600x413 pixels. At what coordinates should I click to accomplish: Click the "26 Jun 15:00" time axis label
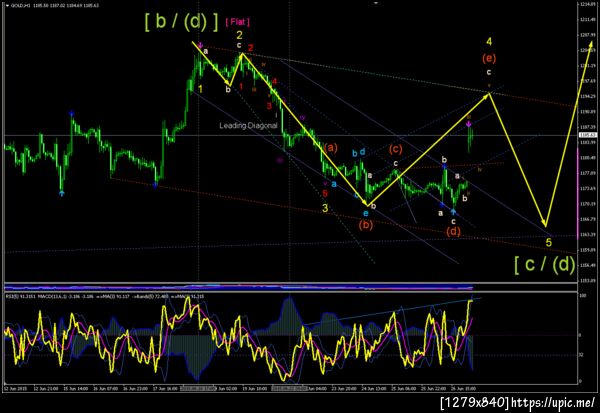(463, 389)
